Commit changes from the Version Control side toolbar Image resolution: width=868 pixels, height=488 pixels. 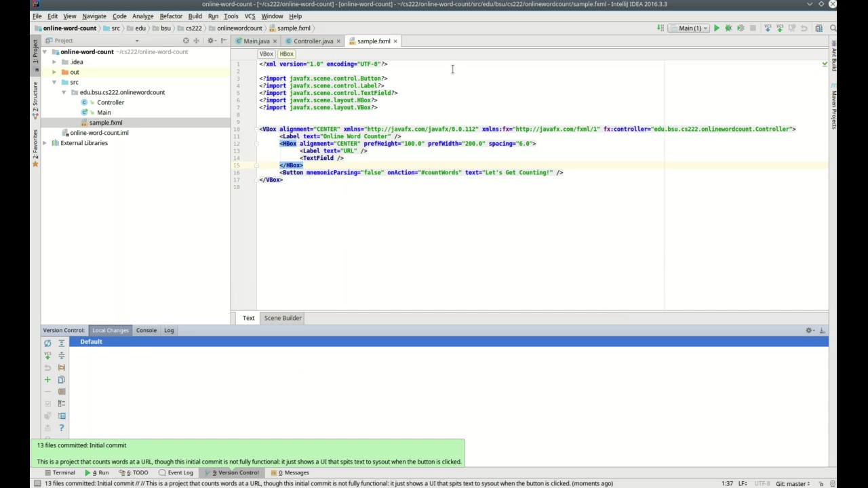(47, 355)
